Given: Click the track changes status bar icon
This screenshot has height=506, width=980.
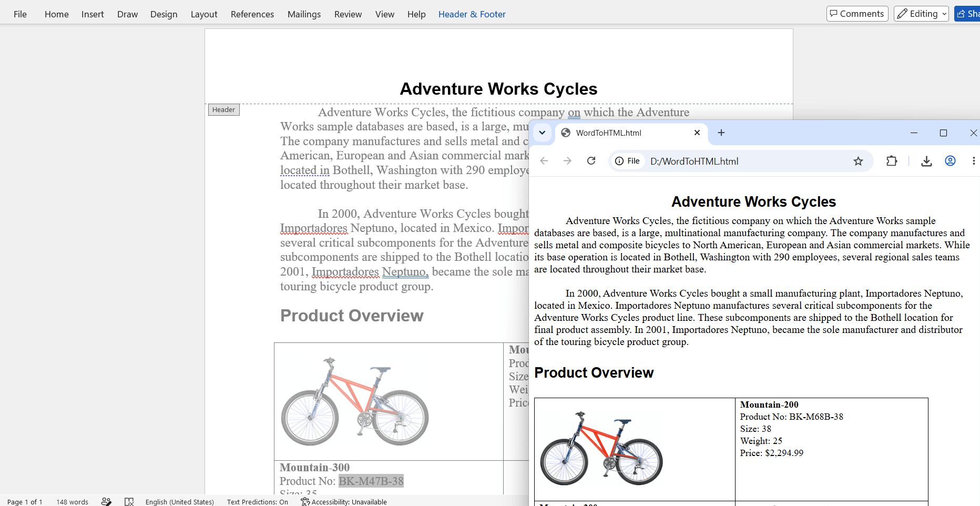Looking at the screenshot, I should [x=106, y=502].
